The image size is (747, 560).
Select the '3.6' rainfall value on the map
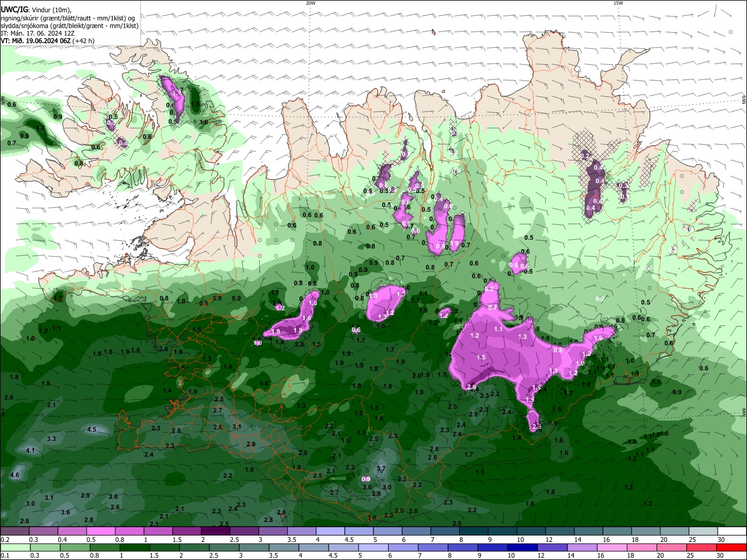[65, 512]
